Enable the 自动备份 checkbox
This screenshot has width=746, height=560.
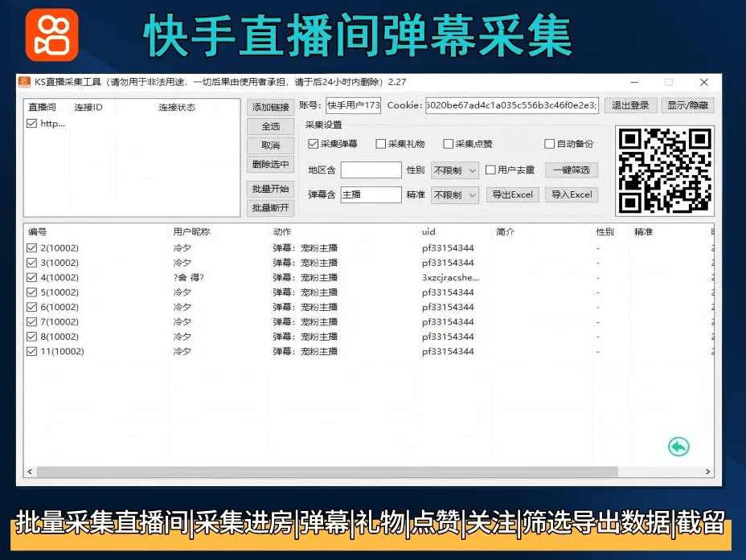point(550,144)
